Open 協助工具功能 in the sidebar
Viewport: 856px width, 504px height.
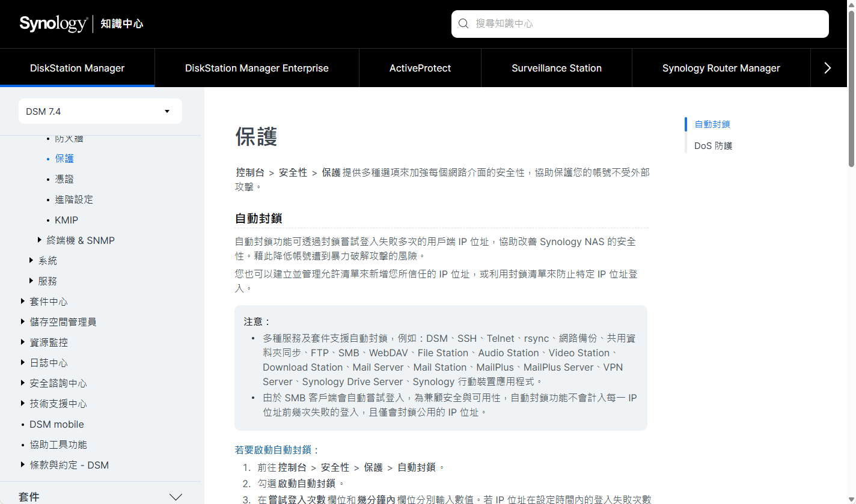click(58, 445)
